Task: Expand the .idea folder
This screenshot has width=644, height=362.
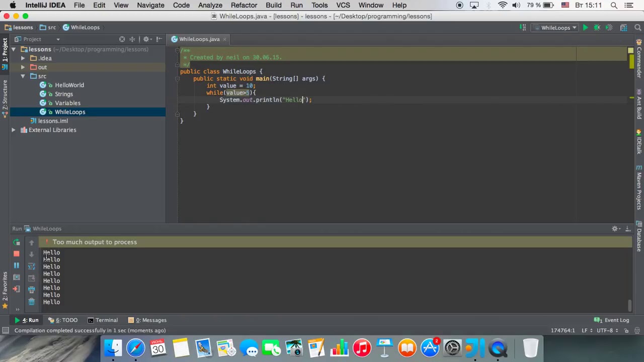Action: 23,58
